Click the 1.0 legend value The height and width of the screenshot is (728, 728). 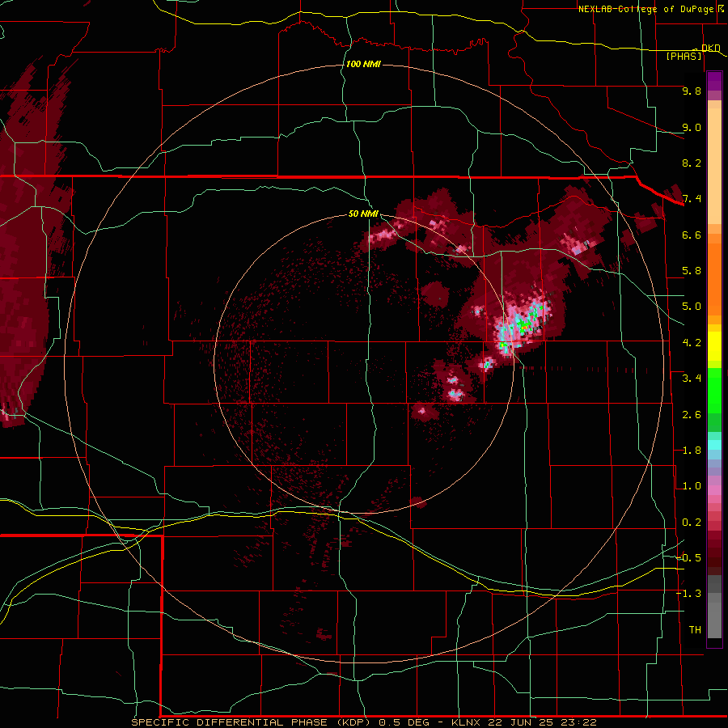(x=692, y=486)
